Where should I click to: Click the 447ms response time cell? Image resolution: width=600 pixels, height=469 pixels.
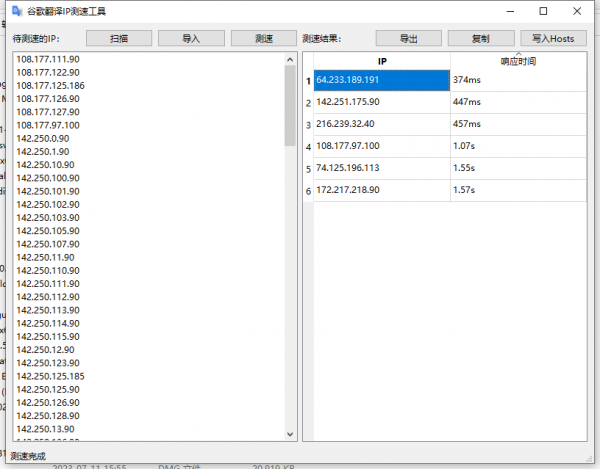click(518, 102)
